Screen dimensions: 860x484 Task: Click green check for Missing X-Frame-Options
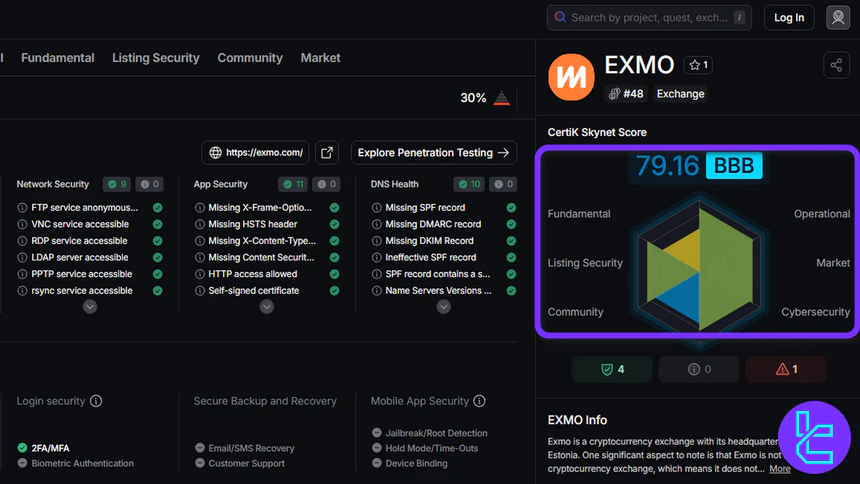(334, 207)
